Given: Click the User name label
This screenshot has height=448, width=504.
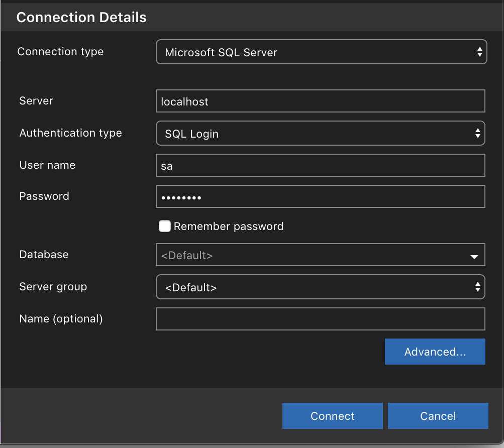Looking at the screenshot, I should coord(47,165).
